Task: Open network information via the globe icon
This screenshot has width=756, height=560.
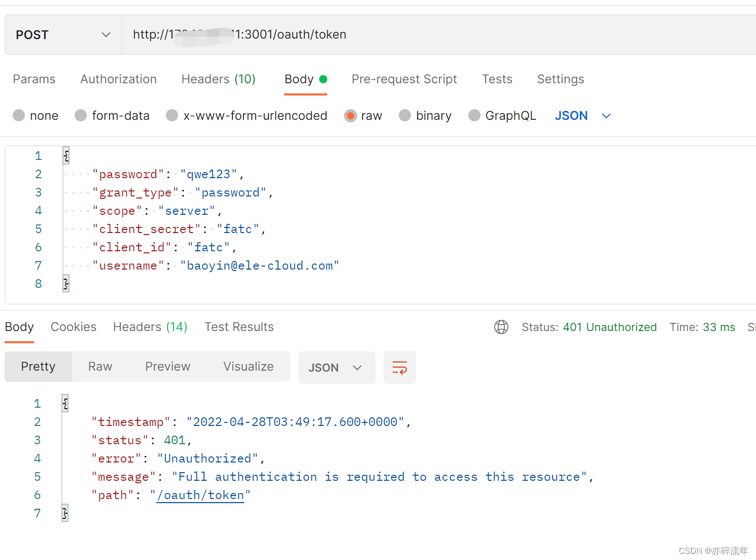Action: pos(501,327)
